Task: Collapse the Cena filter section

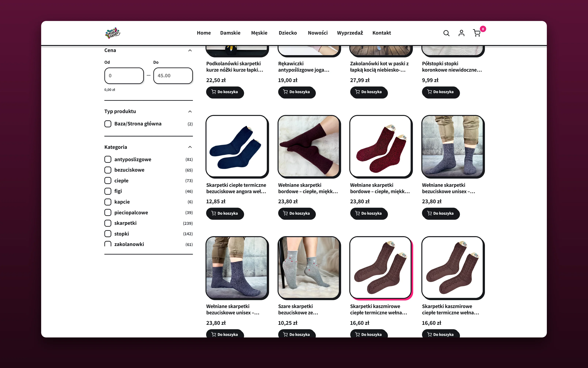Action: click(190, 50)
